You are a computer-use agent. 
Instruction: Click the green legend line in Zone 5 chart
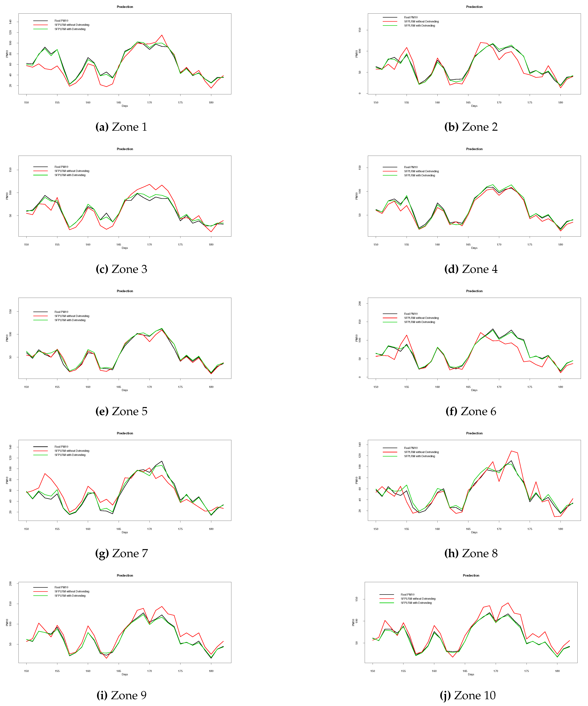tap(40, 320)
